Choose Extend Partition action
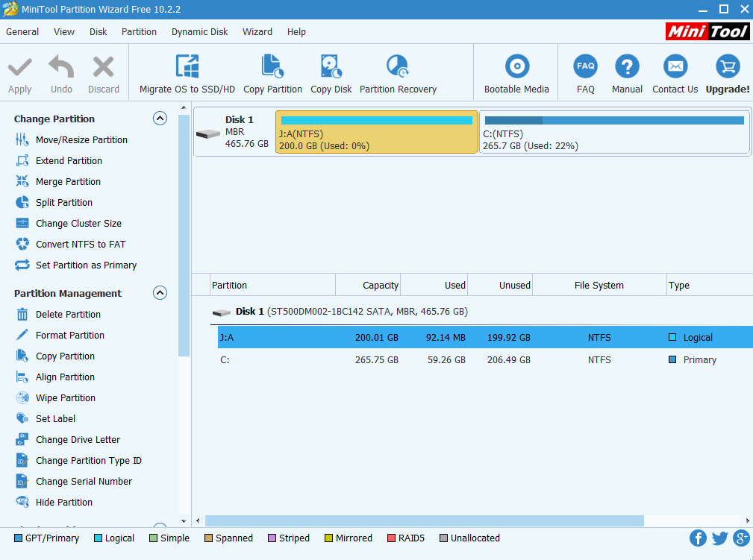 pyautogui.click(x=59, y=161)
